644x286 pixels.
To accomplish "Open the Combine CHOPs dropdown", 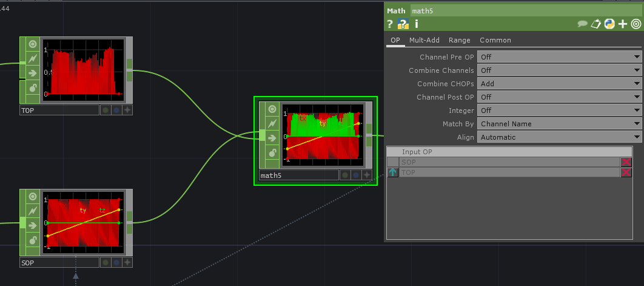I will click(559, 84).
